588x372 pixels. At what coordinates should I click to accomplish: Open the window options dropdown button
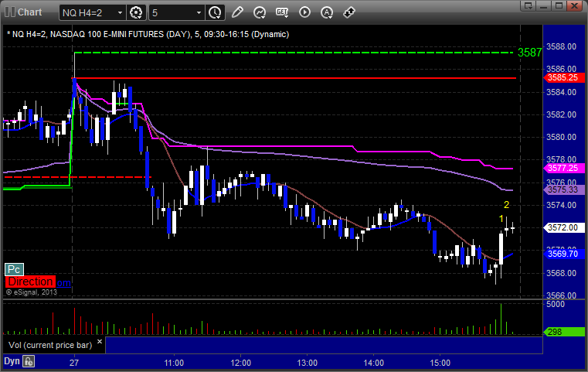529,5
